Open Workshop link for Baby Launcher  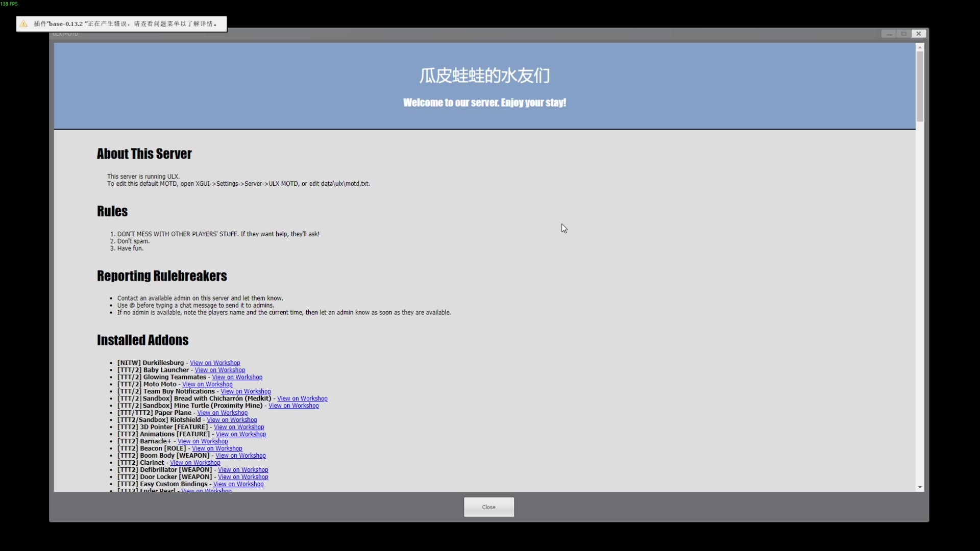coord(219,370)
